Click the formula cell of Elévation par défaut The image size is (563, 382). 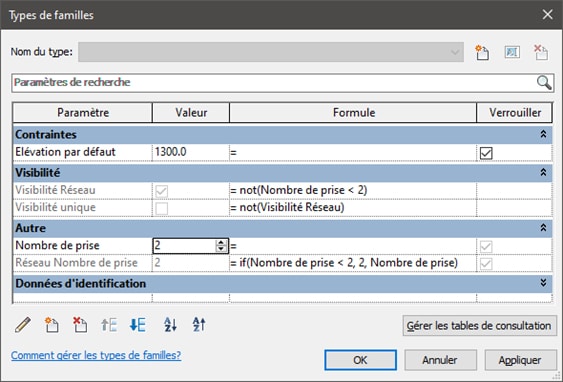[353, 152]
